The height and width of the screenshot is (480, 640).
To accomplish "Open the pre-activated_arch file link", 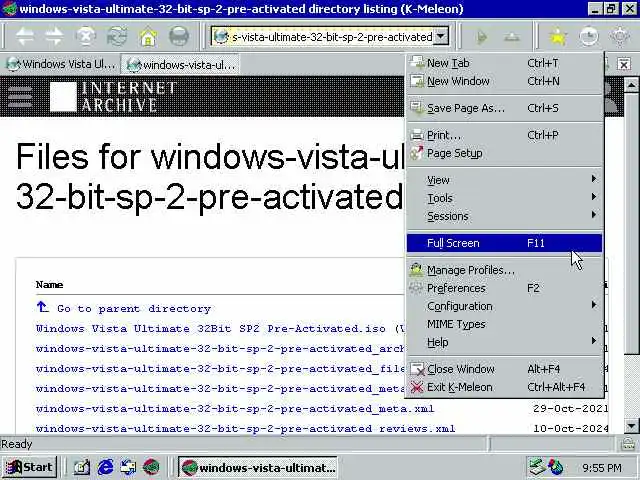I will coord(220,349).
